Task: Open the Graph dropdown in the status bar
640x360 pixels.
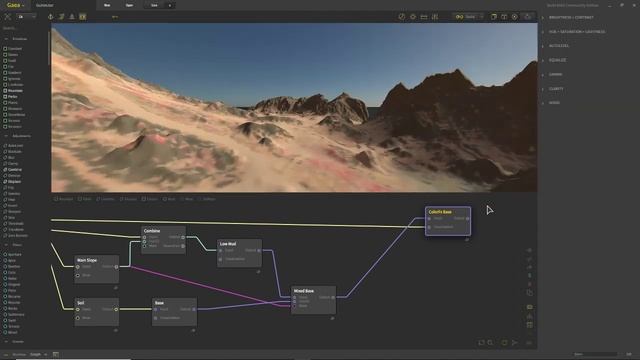Action: pos(39,354)
